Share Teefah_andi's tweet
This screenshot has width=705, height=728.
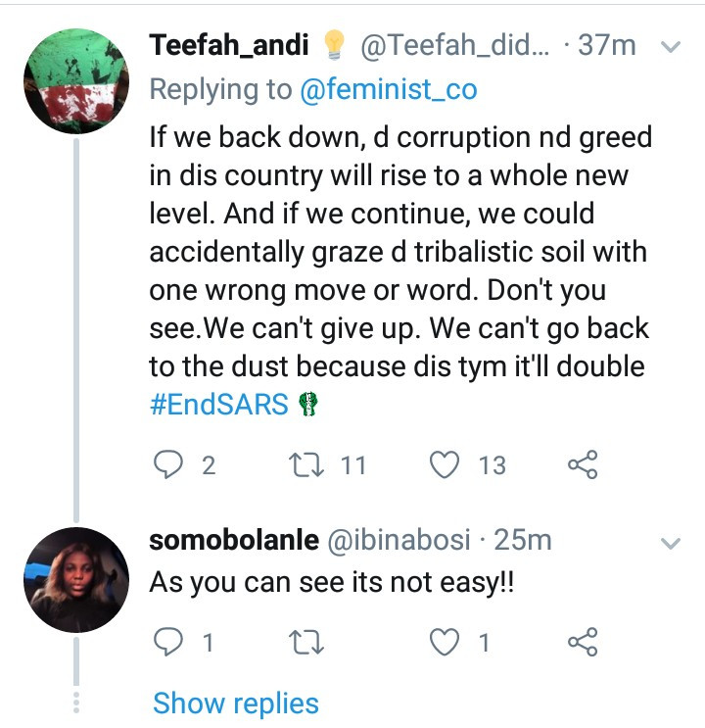pyautogui.click(x=583, y=464)
